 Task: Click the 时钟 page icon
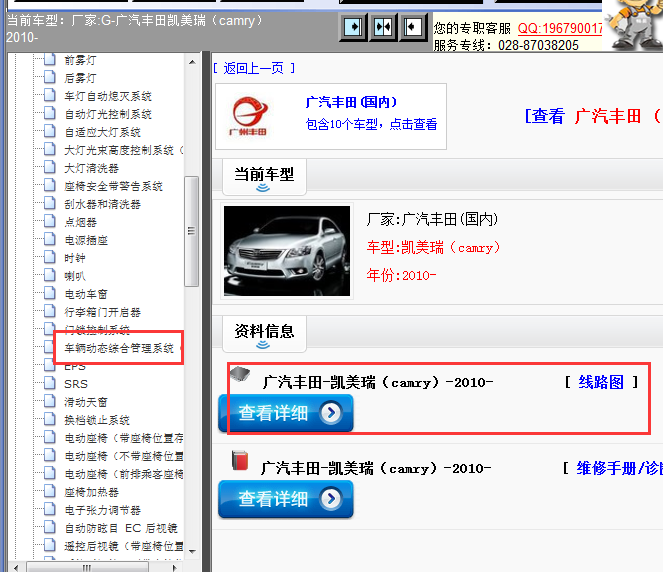click(50, 257)
